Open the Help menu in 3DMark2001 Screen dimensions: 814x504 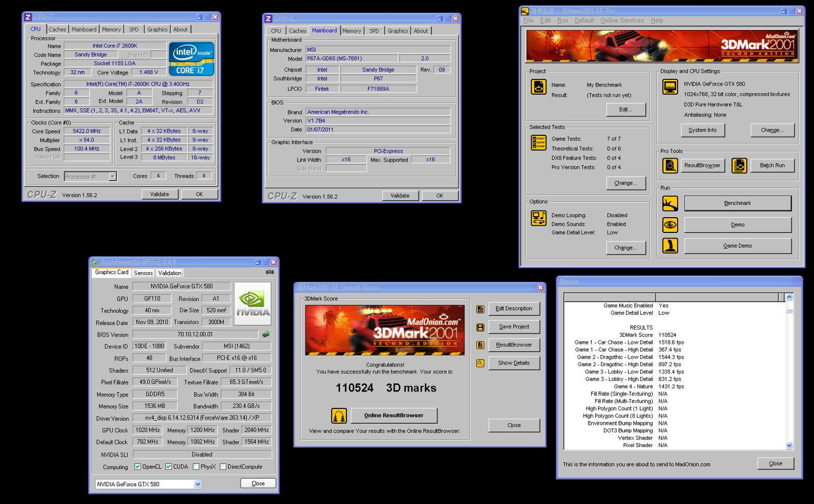tap(657, 20)
